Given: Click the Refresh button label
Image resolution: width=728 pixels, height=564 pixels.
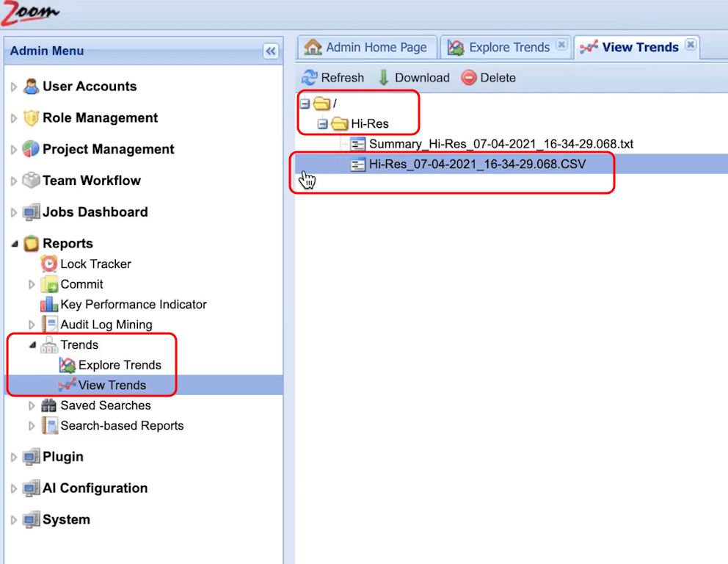Looking at the screenshot, I should click(x=343, y=78).
